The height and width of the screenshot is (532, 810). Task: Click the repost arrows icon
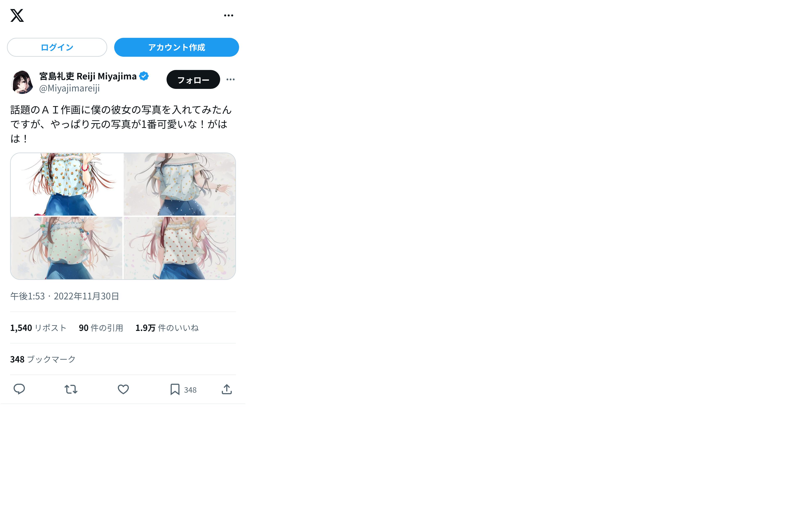click(x=71, y=389)
